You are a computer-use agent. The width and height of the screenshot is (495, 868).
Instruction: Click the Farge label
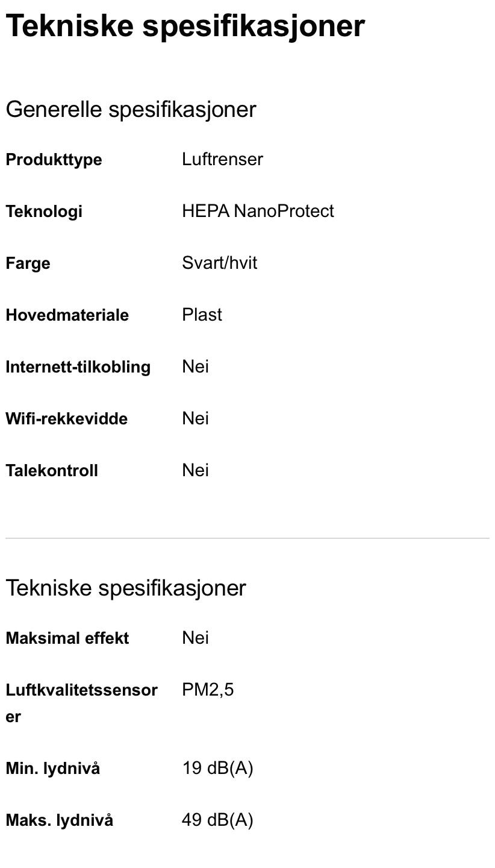coord(28,263)
